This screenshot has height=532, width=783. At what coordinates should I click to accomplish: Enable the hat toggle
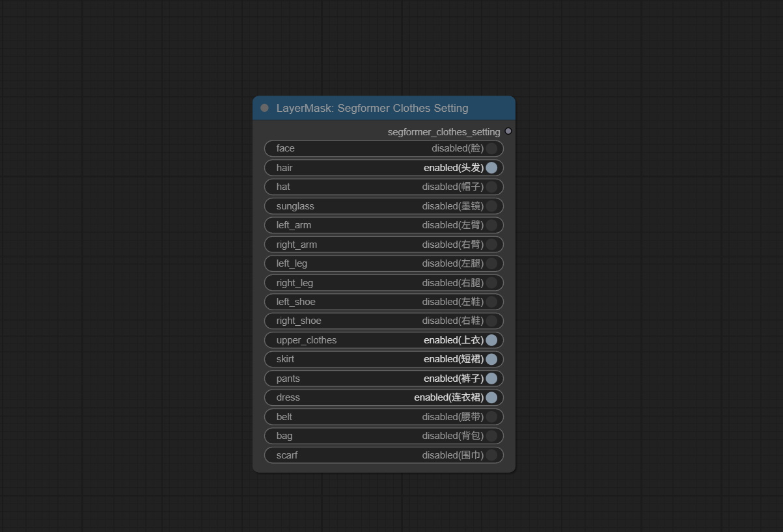pyautogui.click(x=491, y=187)
